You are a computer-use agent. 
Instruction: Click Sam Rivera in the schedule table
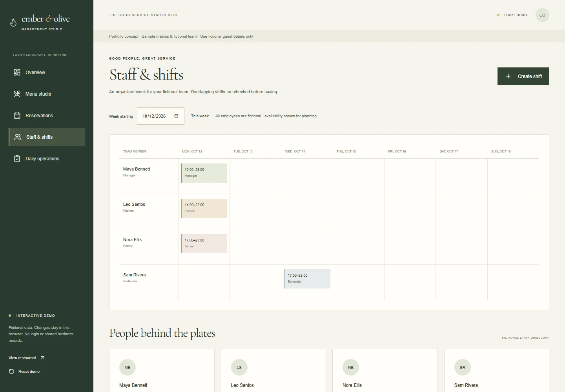coord(135,275)
